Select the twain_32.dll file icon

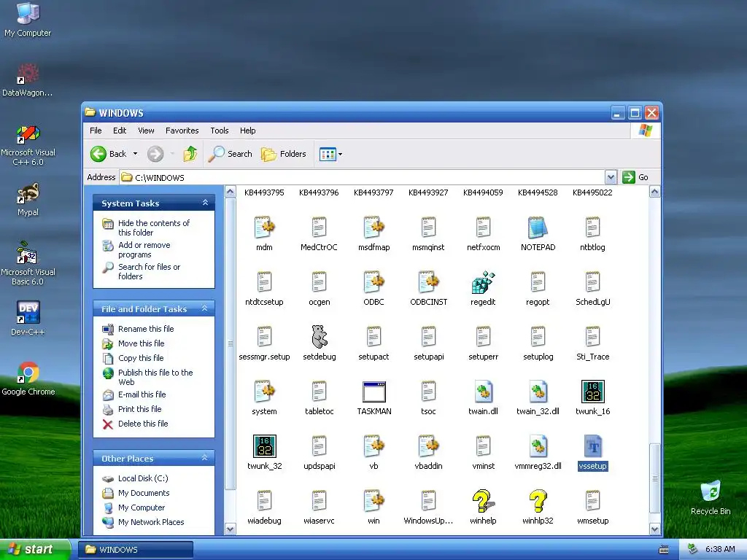[x=538, y=392]
